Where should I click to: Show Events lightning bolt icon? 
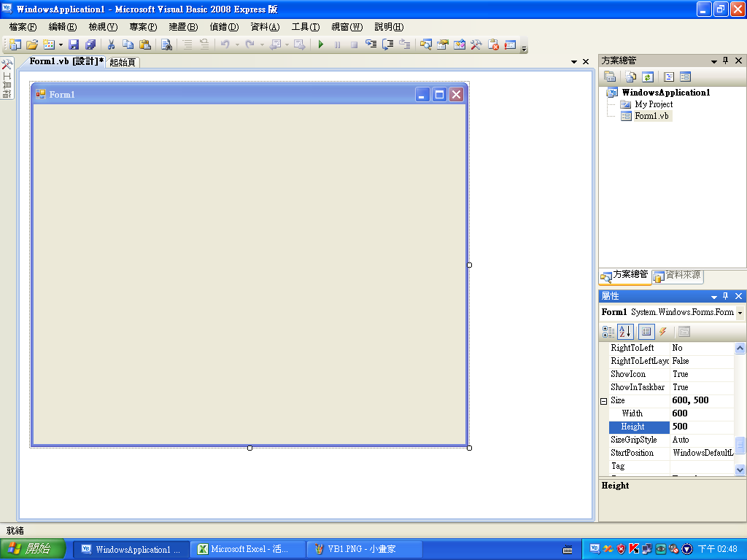[x=662, y=332]
